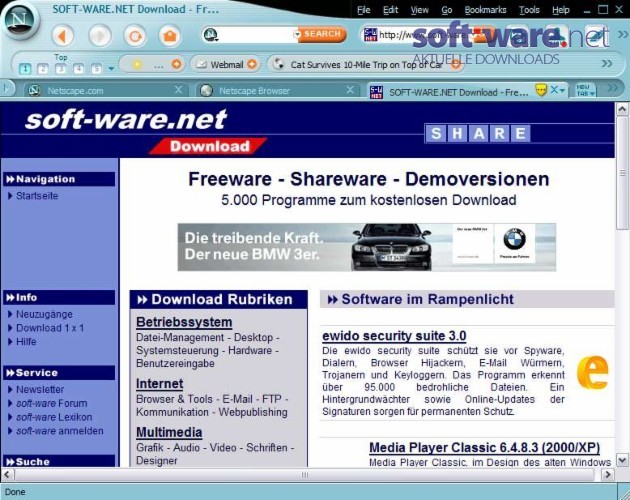The height and width of the screenshot is (500, 630).
Task: Open the Help menu
Action: (560, 10)
